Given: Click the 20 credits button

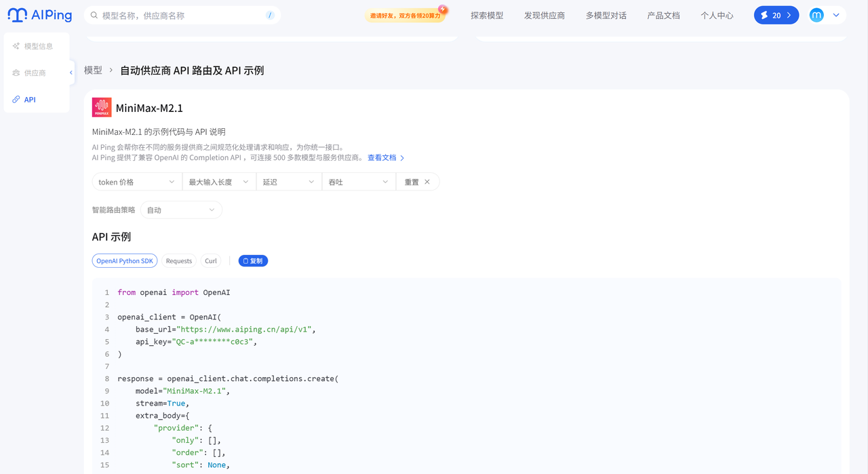Looking at the screenshot, I should pos(776,15).
